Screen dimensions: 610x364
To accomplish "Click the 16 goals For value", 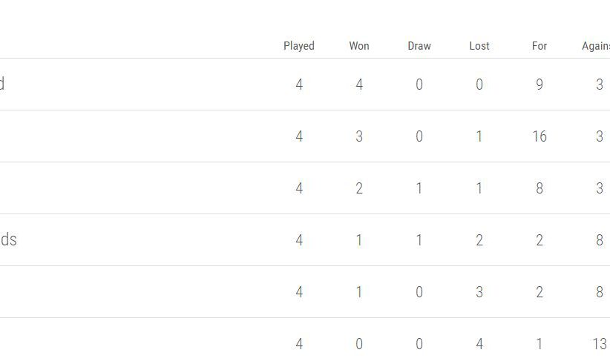I will [x=540, y=136].
